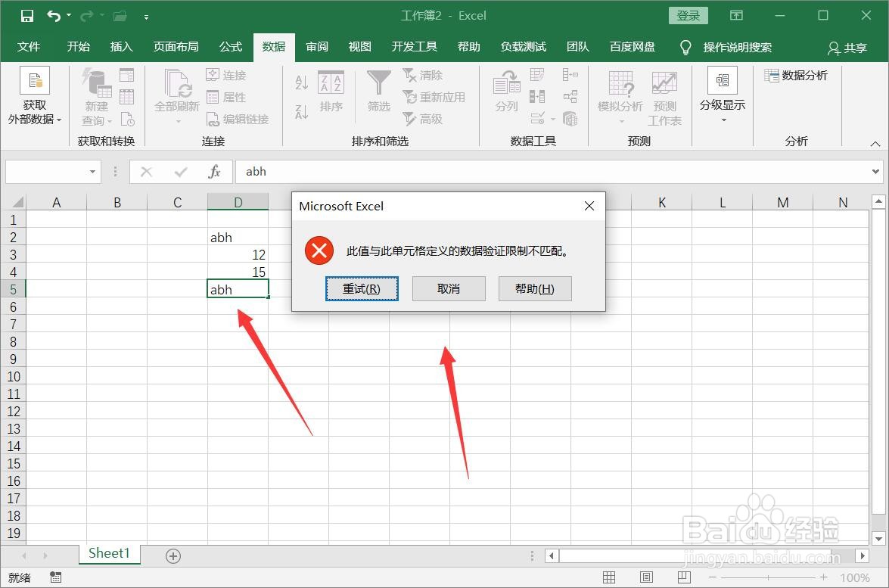The height and width of the screenshot is (588, 889).
Task: Click the 属性 properties button
Action: pos(226,97)
